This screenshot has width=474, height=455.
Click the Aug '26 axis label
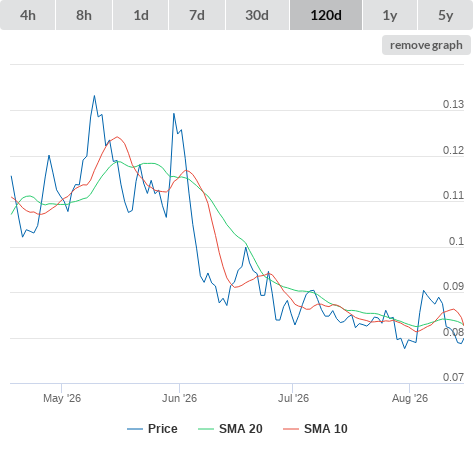point(410,398)
